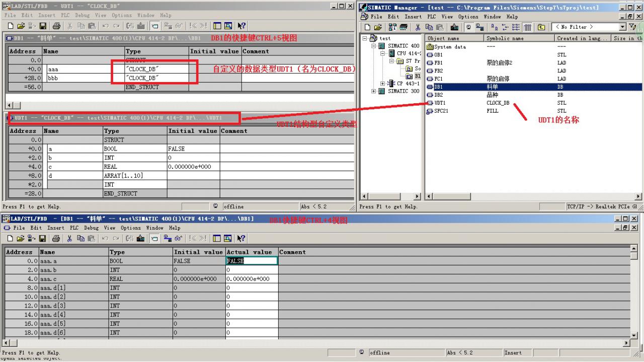Viewport: 644px width, 362px height.
Task: Click Print icon in UDT1 editor toolbar
Action: tap(56, 26)
